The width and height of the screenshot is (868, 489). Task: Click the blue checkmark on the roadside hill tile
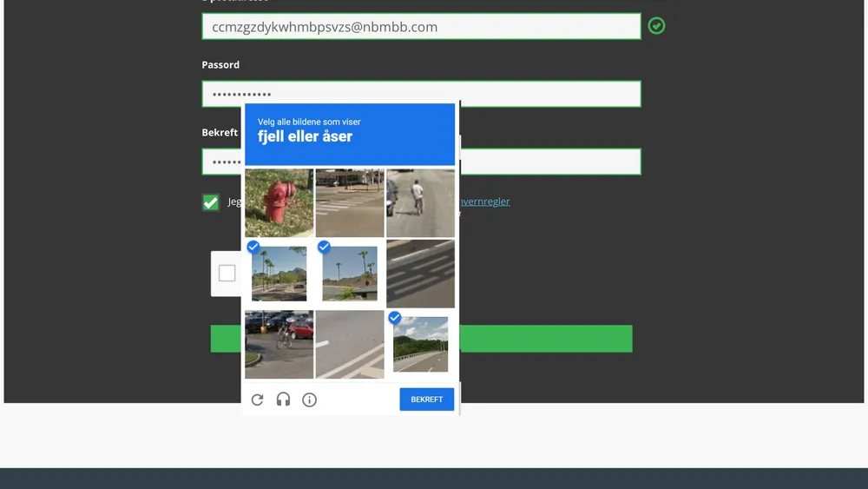[x=395, y=318]
